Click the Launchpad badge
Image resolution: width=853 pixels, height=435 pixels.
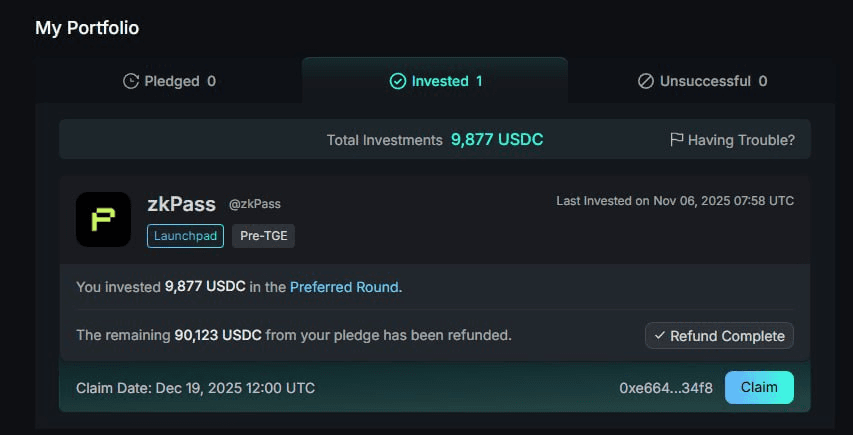click(185, 236)
